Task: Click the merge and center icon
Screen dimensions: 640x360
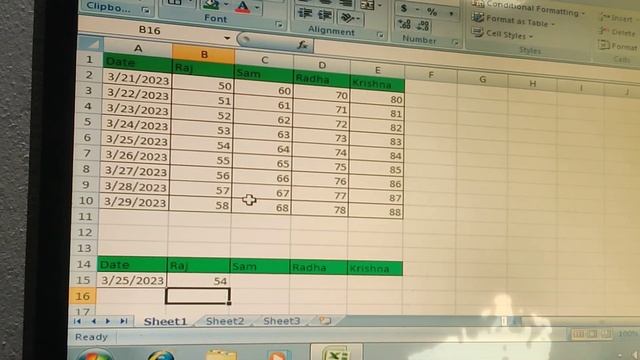Action: 367,5
